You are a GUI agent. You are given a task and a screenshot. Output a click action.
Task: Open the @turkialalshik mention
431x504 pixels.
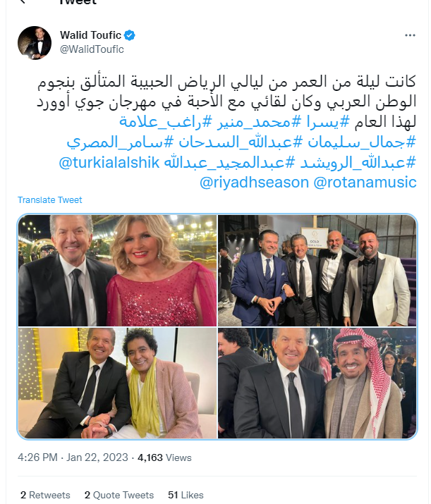(x=109, y=162)
